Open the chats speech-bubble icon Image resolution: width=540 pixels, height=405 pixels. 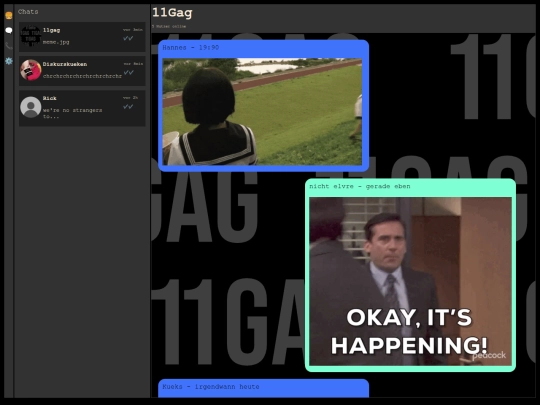click(9, 30)
